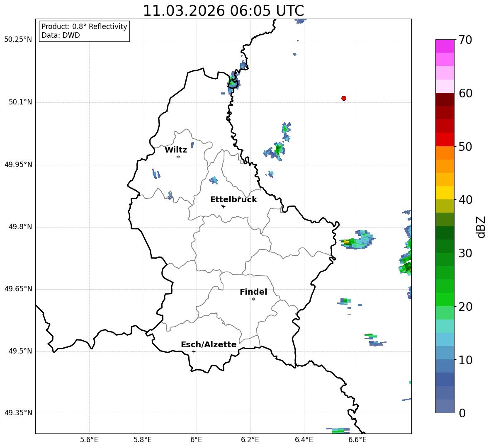Viewport: 491px width, 448px height.
Task: Select the Findel station label
Action: click(253, 292)
